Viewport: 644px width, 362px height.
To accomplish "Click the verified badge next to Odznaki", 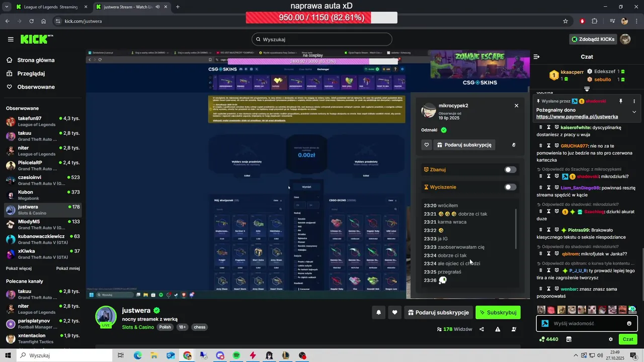I will click(x=444, y=130).
